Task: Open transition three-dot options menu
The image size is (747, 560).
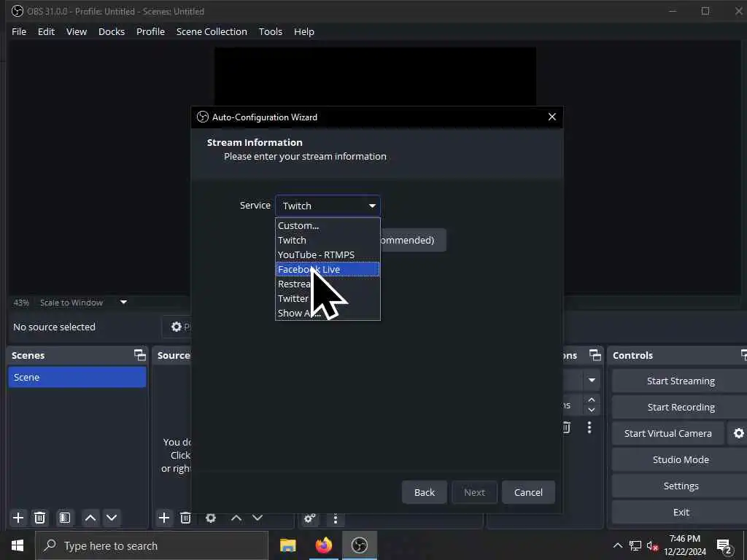Action: pyautogui.click(x=589, y=427)
